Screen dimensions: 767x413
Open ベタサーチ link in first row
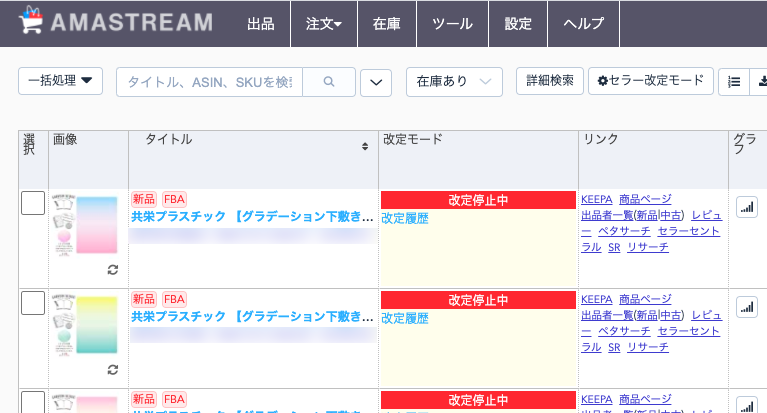[624, 231]
